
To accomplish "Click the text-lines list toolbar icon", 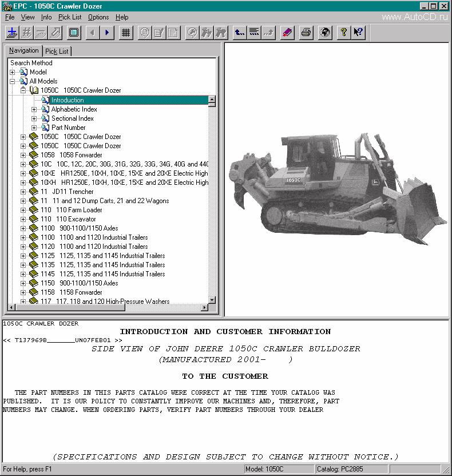I will point(254,33).
